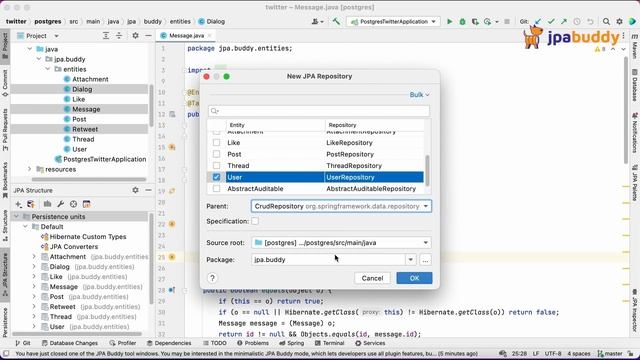This screenshot has height=360, width=640.
Task: Open IDE settings gear in top toolbar
Action: pyautogui.click(x=619, y=22)
